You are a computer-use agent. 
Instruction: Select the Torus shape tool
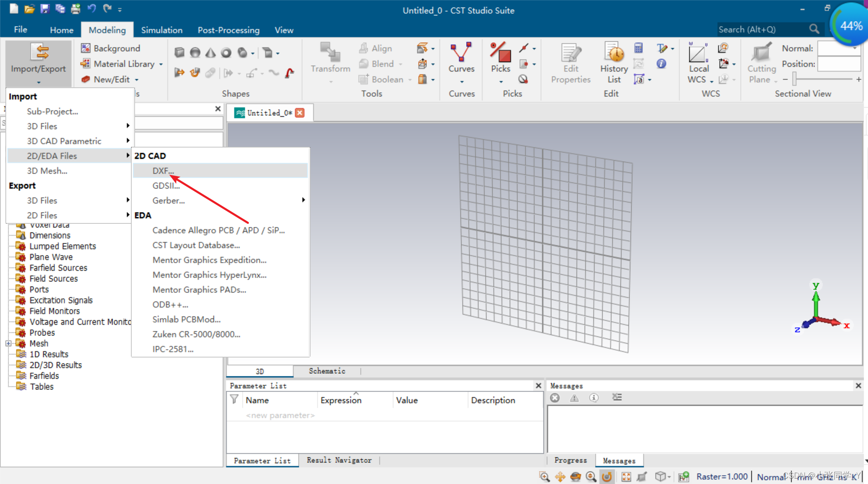point(226,53)
